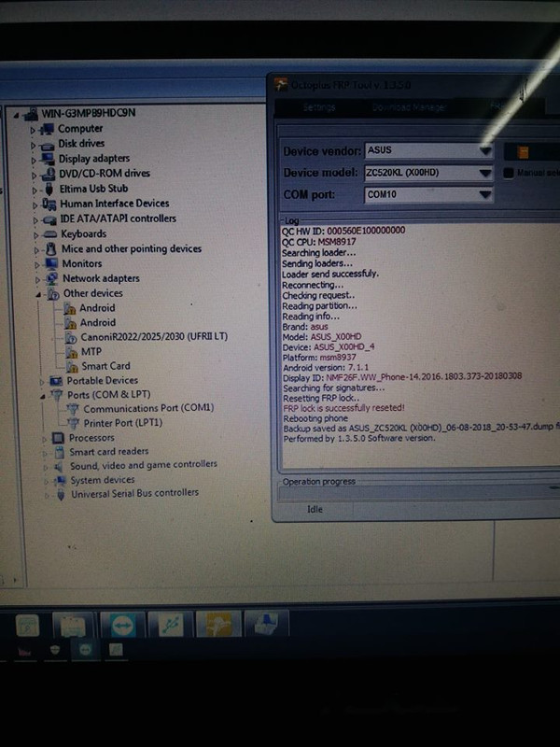Click the Smart Card device warning icon

tap(72, 367)
